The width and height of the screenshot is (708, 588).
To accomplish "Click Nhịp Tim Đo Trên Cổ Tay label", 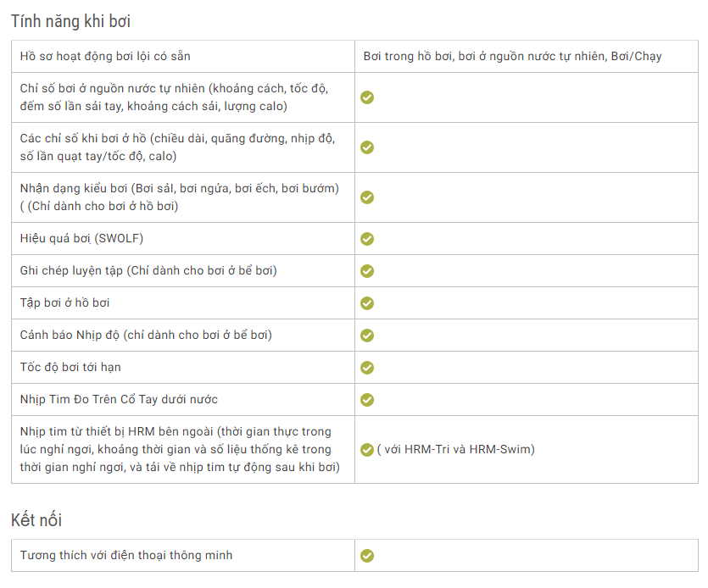I will (x=119, y=399).
